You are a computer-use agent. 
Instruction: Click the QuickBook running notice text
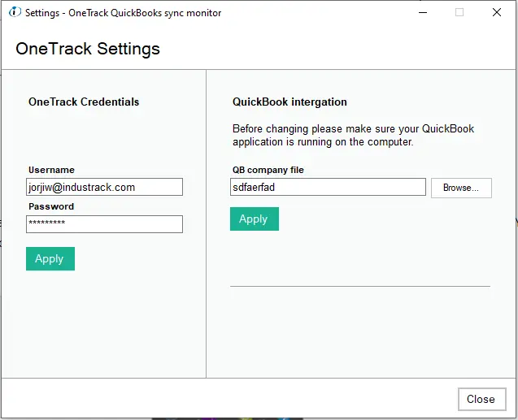click(354, 136)
